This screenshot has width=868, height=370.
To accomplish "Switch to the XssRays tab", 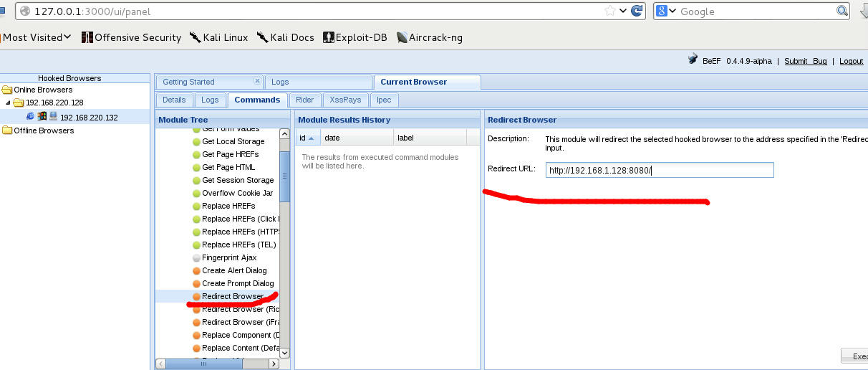I will [x=345, y=100].
